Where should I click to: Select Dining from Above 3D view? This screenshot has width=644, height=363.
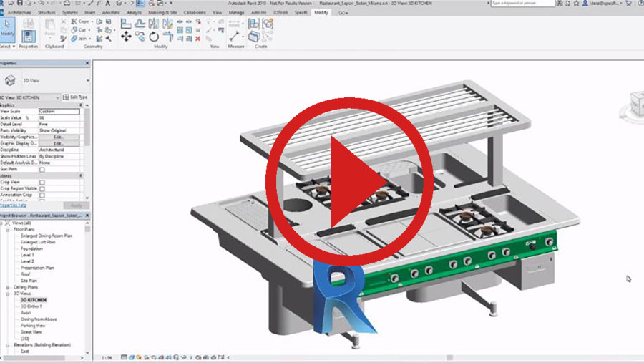(x=39, y=319)
